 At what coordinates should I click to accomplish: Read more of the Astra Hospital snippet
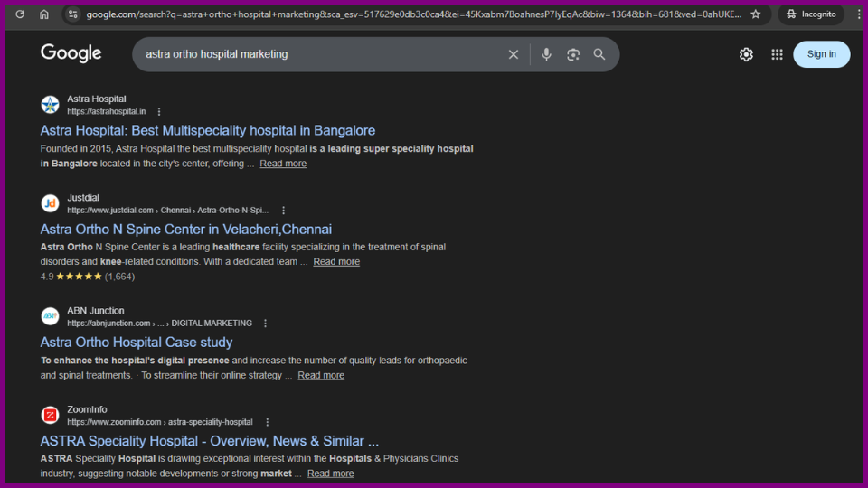coord(283,164)
